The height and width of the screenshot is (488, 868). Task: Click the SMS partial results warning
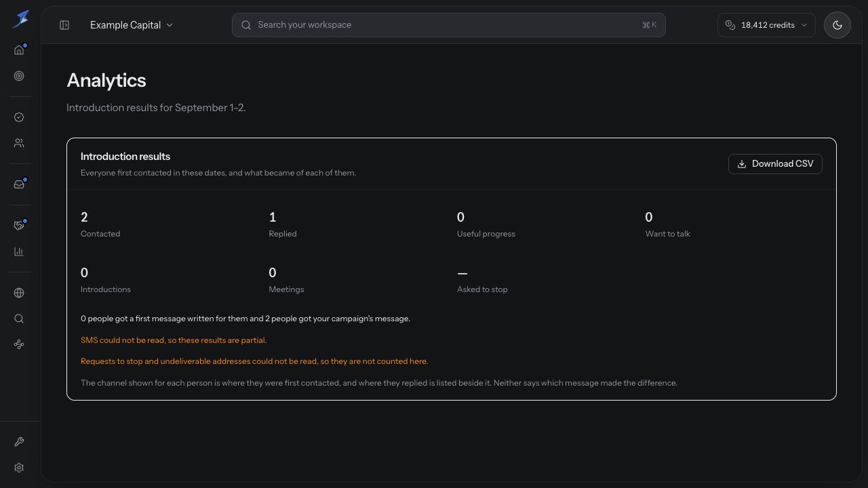174,340
